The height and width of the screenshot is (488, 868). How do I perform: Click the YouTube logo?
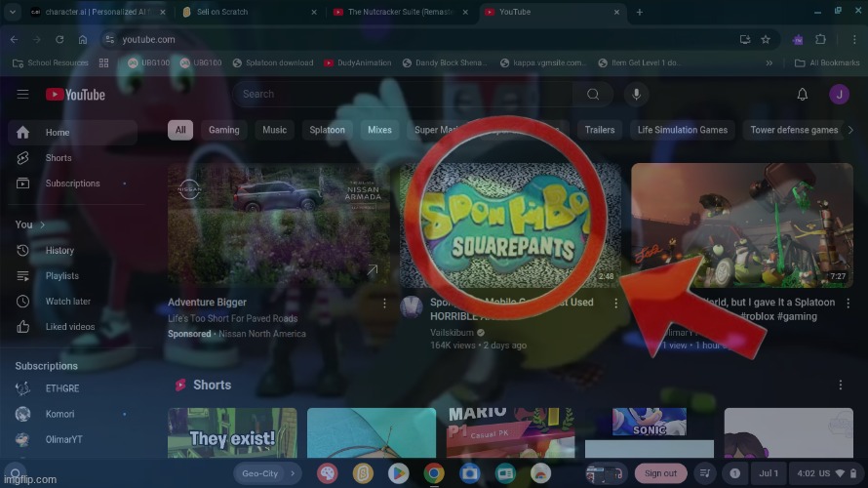tap(75, 95)
